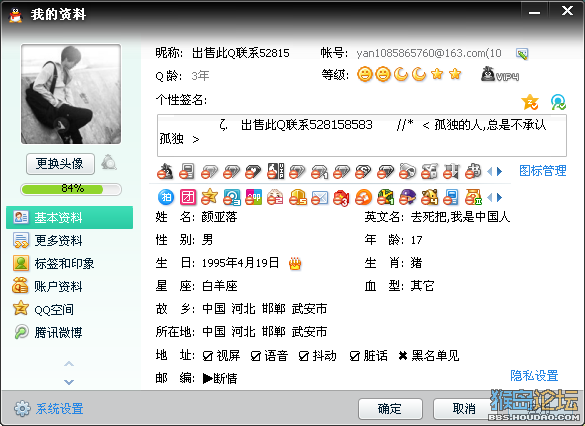Click the name value 颜亚落
Screen dimensions: 585x426
[x=219, y=217]
